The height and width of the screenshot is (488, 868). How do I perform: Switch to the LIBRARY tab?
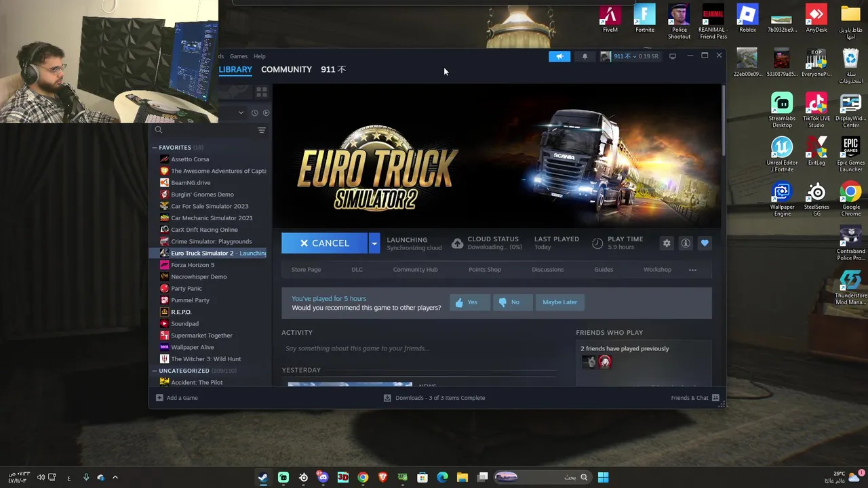coord(235,69)
